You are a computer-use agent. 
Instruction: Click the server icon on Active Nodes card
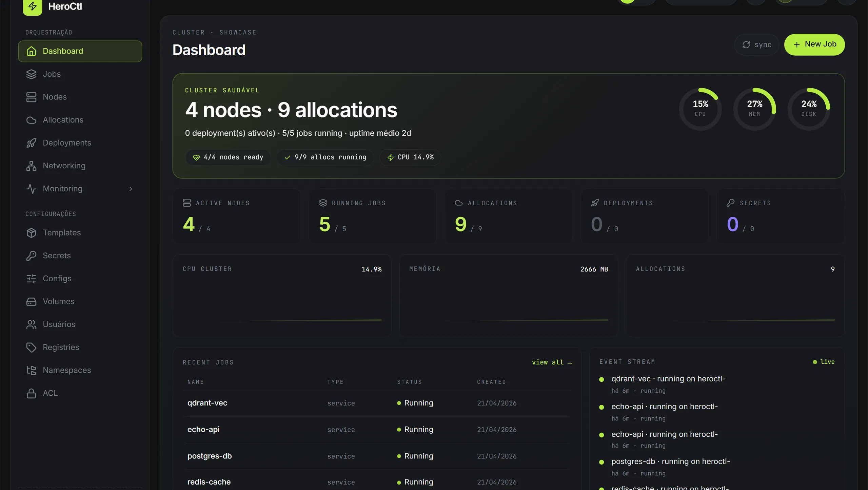187,203
